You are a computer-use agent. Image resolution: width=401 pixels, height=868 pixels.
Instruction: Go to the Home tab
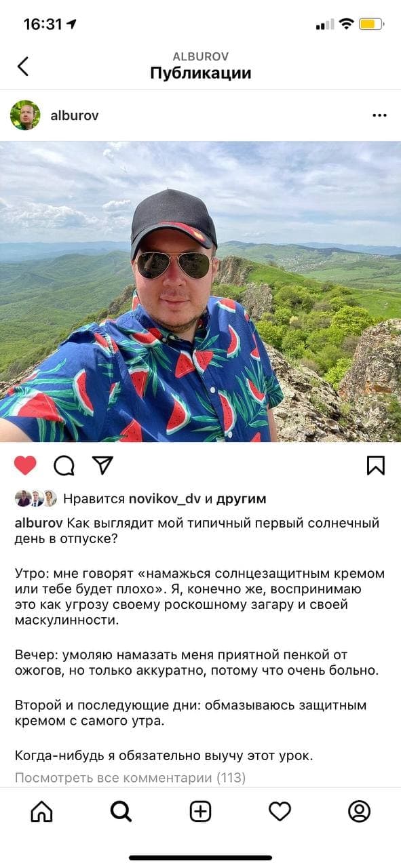coord(41,811)
